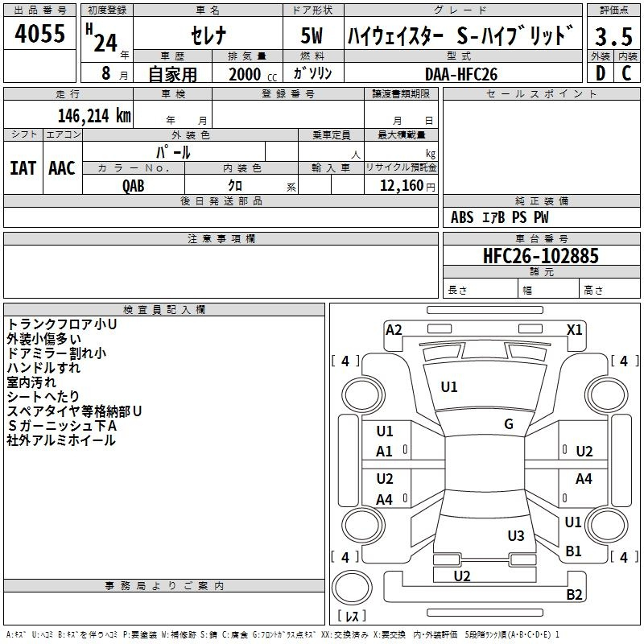Click inspector note ハンドルすれ
The height and width of the screenshot is (644, 644).
pos(43,368)
